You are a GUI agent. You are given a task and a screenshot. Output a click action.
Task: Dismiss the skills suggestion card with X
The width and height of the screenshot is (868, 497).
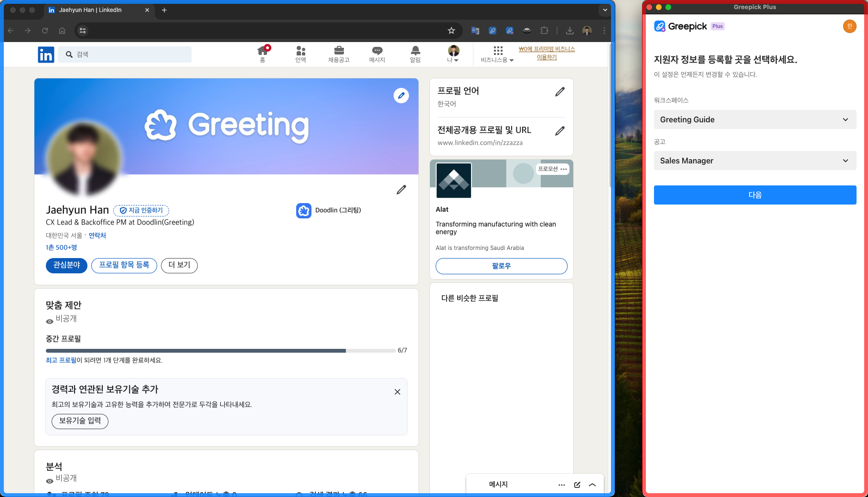397,392
